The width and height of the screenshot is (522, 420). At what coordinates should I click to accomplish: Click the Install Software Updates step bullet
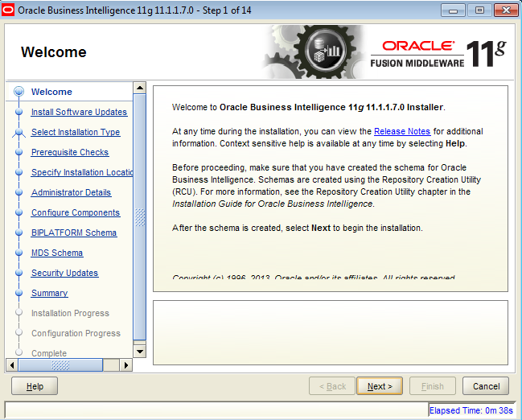point(19,112)
